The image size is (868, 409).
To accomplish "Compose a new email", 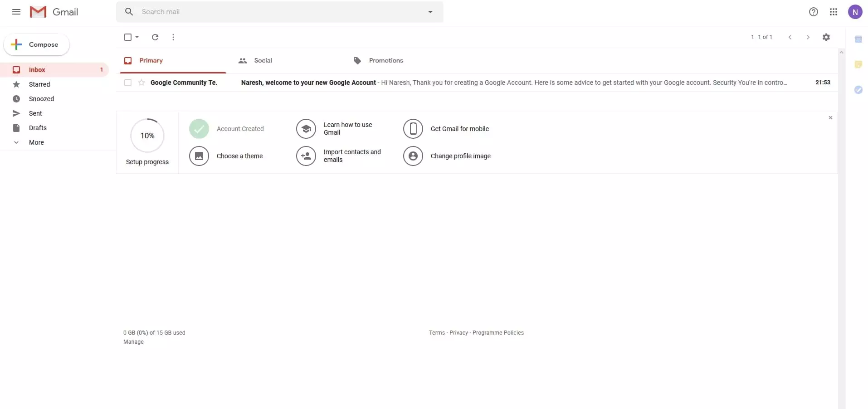I will [36, 44].
